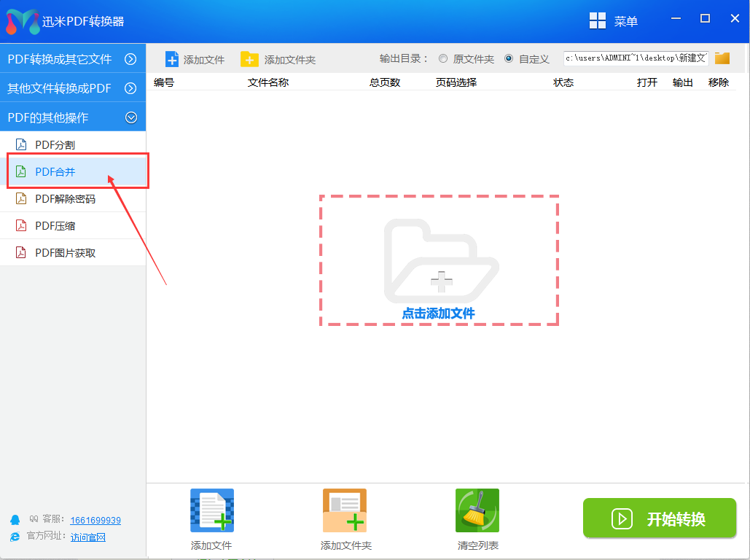Screen dimensions: 750x560
Task: Click the bottom add-folder icon with green plus
Action: tap(345, 510)
